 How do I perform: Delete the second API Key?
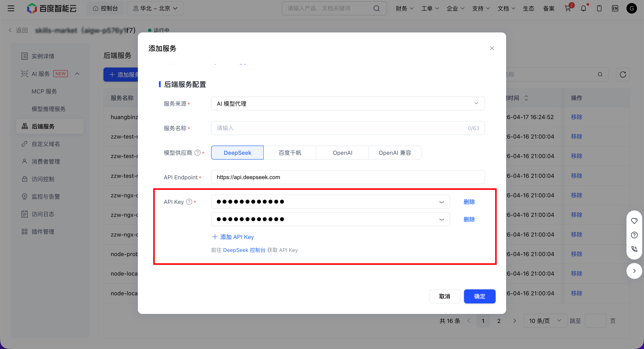(x=469, y=219)
